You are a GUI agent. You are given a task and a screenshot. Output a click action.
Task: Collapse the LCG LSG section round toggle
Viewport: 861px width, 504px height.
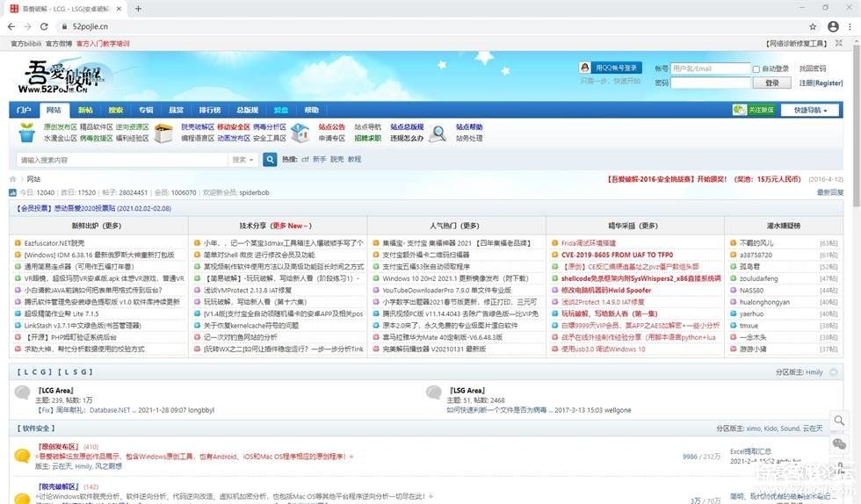click(834, 372)
